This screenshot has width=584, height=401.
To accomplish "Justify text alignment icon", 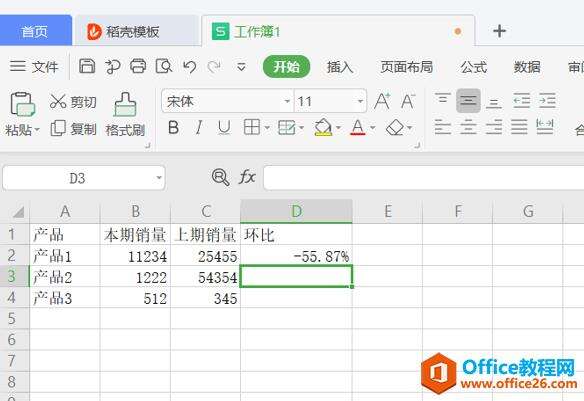I will coord(519,127).
